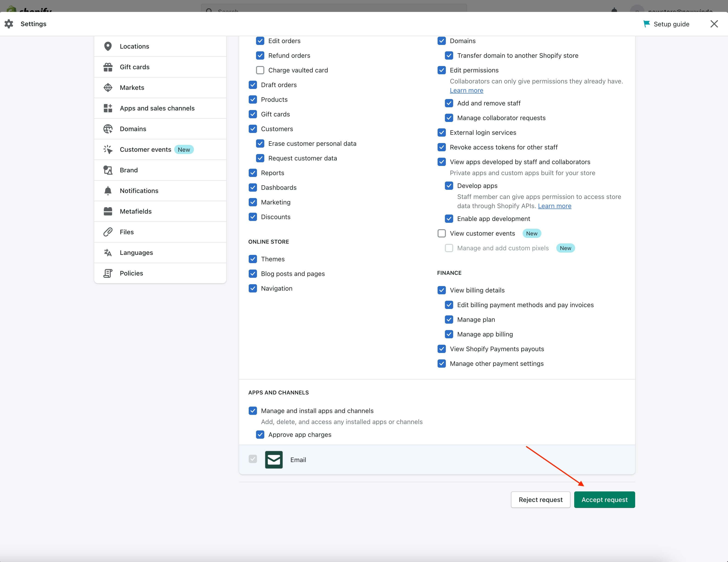Viewport: 728px width, 562px height.
Task: Click the Languages translate icon
Action: pos(108,253)
